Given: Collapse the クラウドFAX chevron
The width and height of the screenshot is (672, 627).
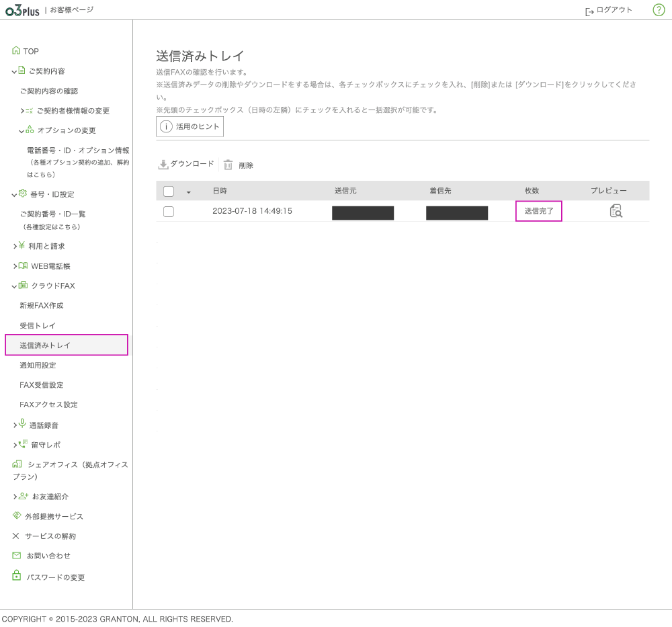Looking at the screenshot, I should tap(15, 286).
